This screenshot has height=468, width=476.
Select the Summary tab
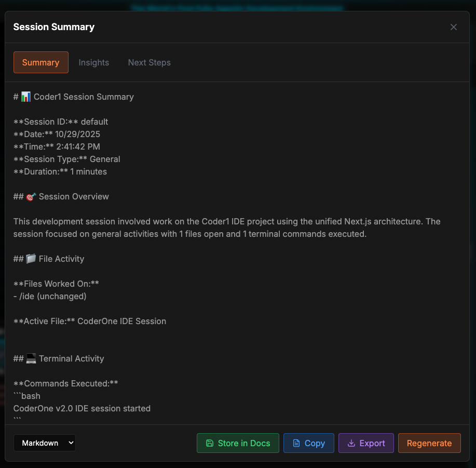pos(41,62)
